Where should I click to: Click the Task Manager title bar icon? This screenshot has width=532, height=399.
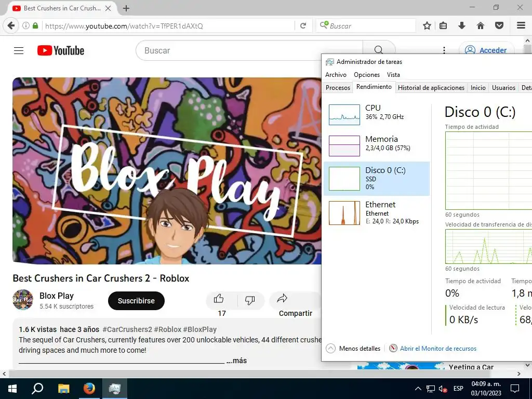point(329,62)
